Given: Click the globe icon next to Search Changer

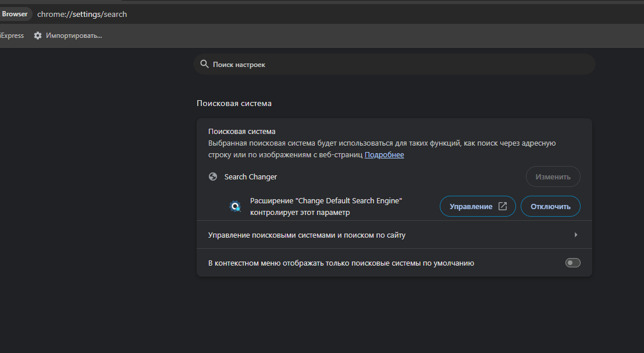Looking at the screenshot, I should pos(213,176).
